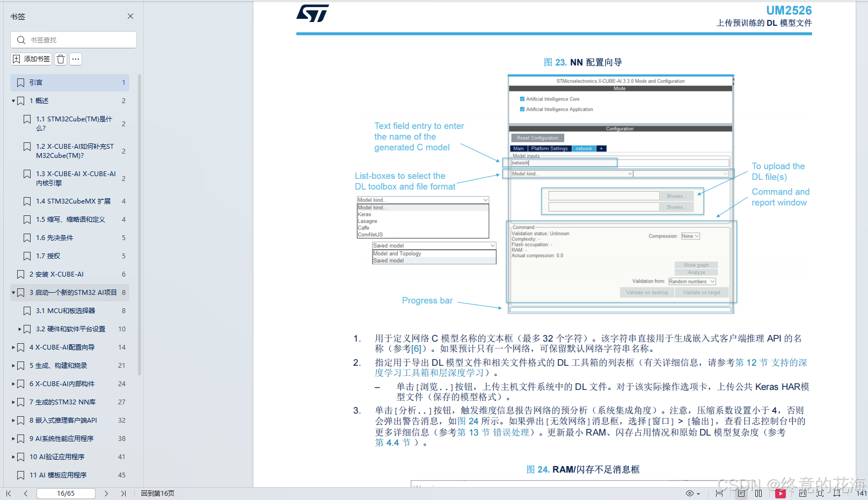Click bookmark icon of '9 AI系统性能应用程序'

pyautogui.click(x=21, y=439)
